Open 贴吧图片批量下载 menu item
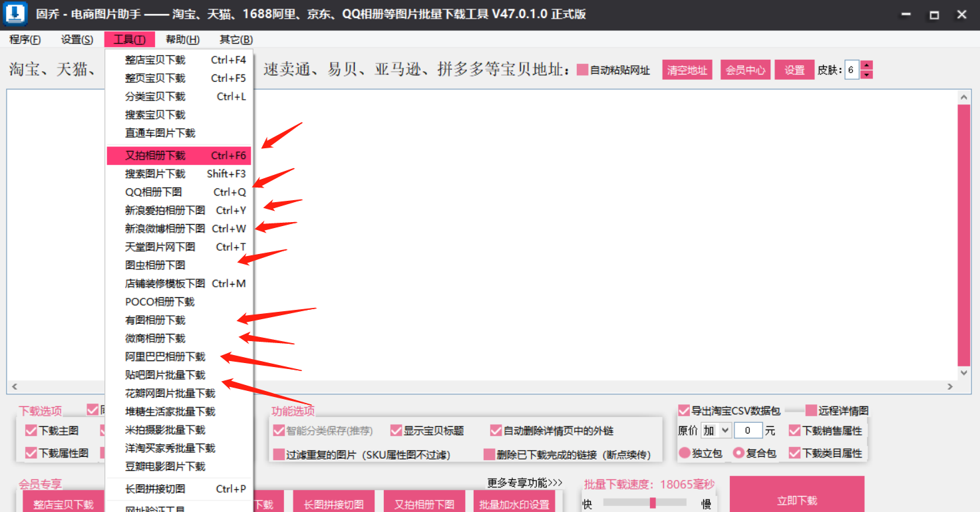 click(178, 375)
